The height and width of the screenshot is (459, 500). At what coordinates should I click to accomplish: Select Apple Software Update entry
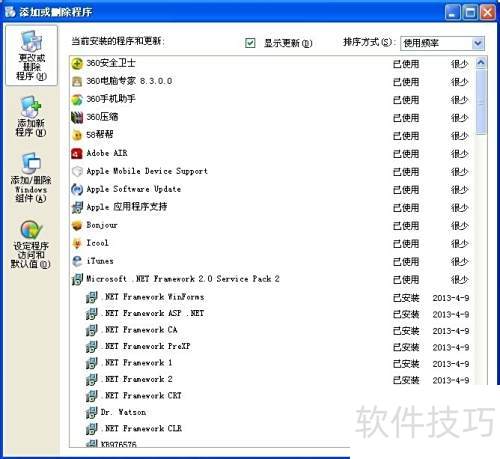[x=134, y=189]
